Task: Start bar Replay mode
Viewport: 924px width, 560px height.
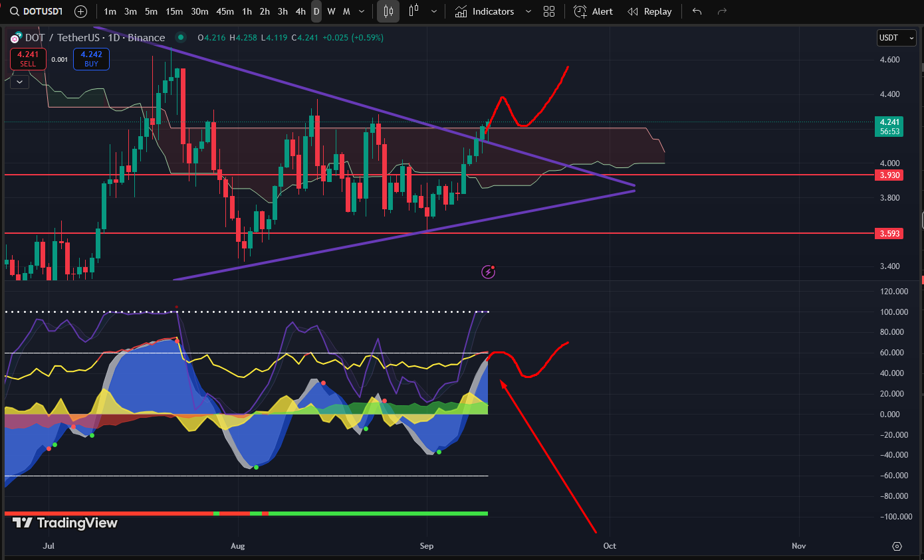Action: point(649,11)
